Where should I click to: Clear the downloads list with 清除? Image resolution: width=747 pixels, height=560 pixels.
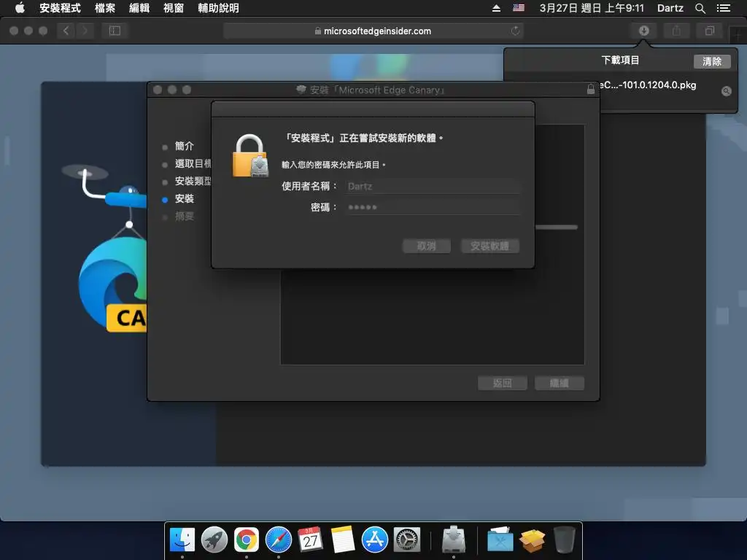[x=712, y=61]
